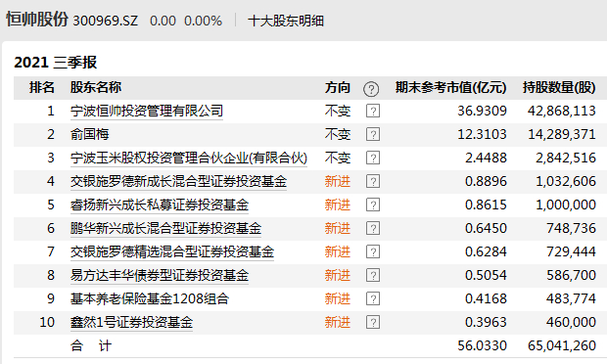607x364 pixels.
Task: Click share count 483,774
Action: [571, 298]
